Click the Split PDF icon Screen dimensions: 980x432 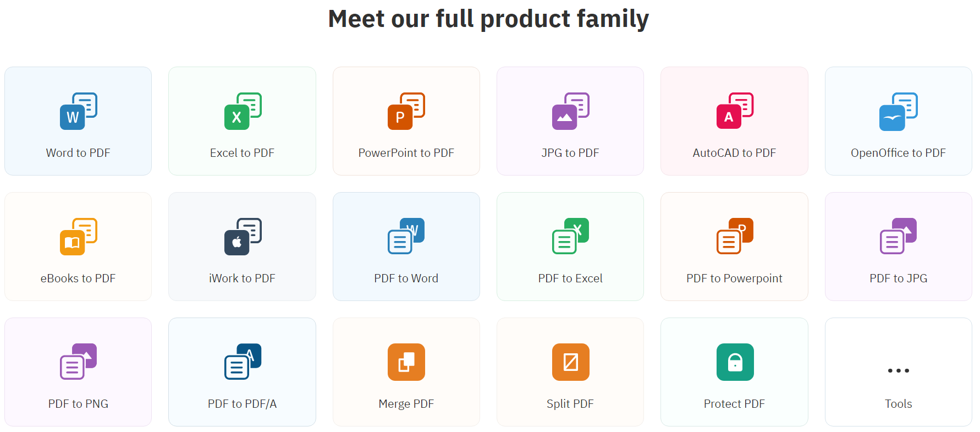570,362
